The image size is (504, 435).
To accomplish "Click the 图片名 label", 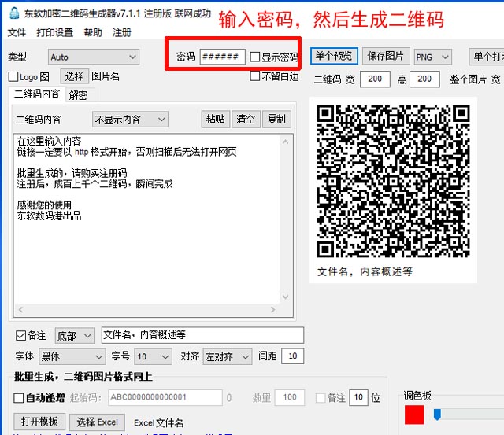I will tap(106, 76).
